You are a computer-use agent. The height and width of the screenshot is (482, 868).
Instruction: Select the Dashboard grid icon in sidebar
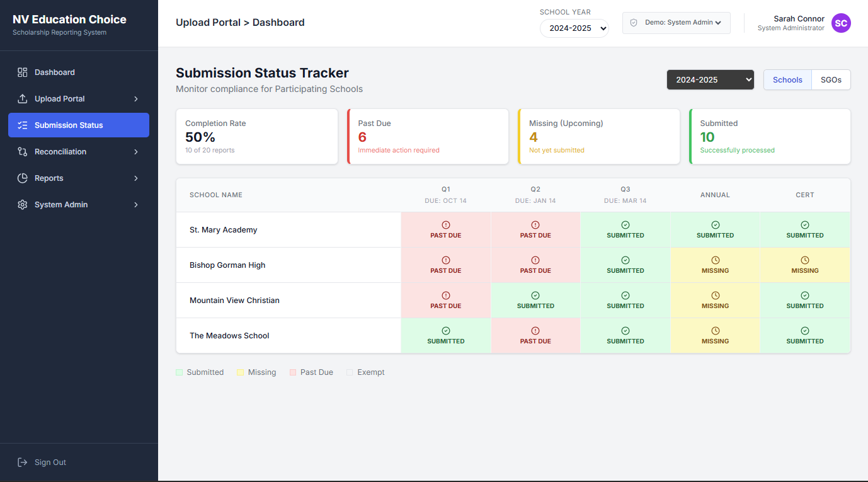point(21,72)
